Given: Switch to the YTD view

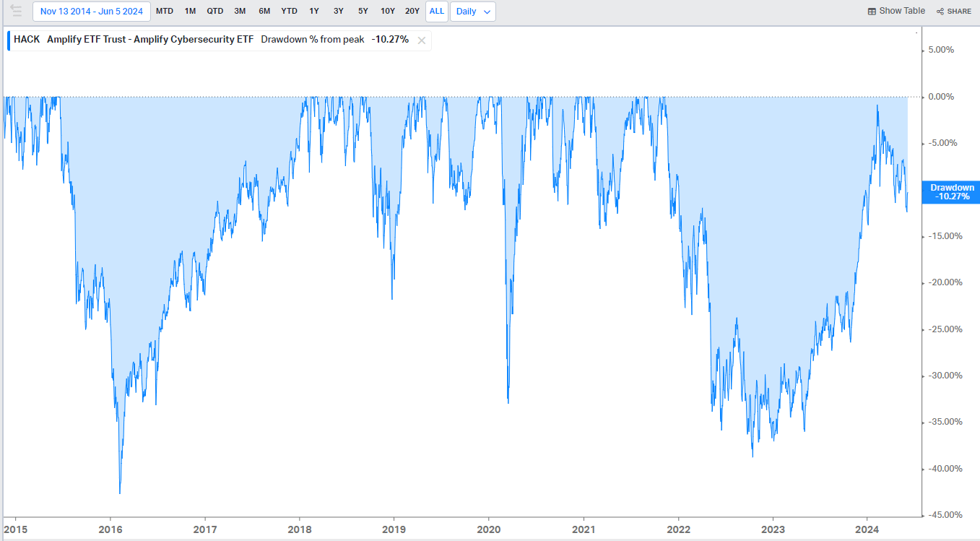Looking at the screenshot, I should pos(289,11).
